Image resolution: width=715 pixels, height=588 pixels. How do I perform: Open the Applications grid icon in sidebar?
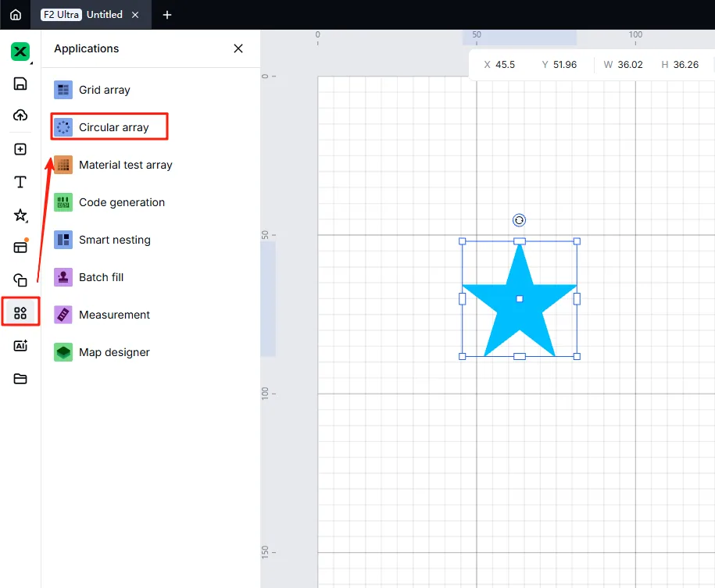point(20,312)
